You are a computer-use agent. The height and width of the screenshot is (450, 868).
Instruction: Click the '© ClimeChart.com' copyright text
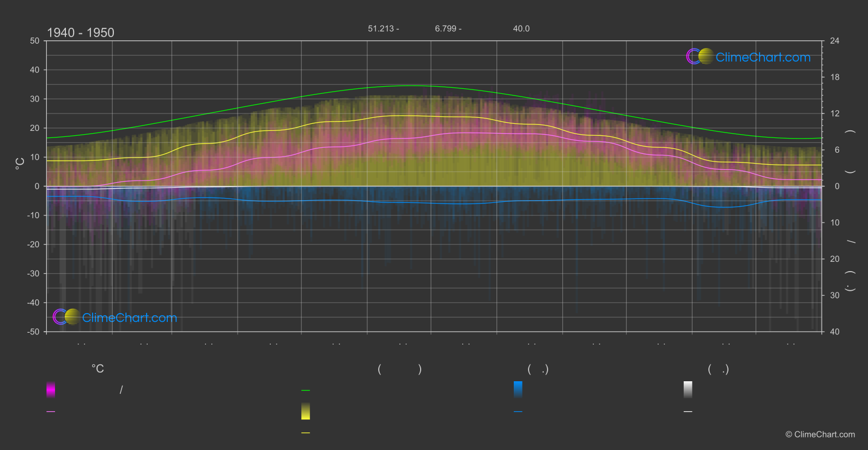click(x=820, y=435)
